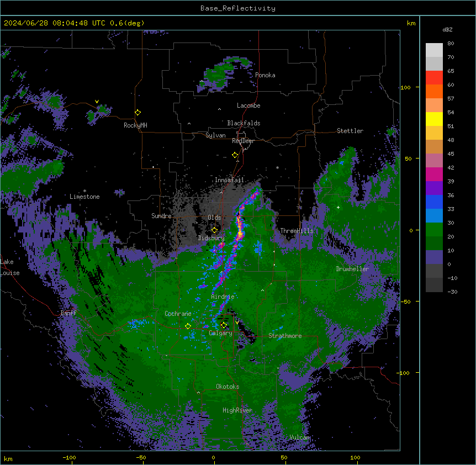Click the -10 value in dBZ legend
Screen dimensions: 476x465
point(452,278)
